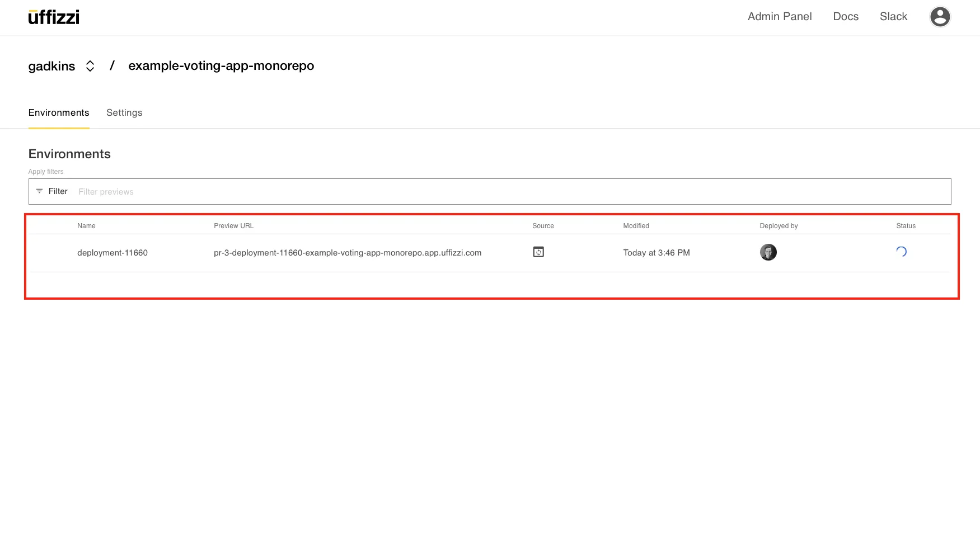Click the loading status spinner for deployment-11660
Image resolution: width=980 pixels, height=534 pixels.
[901, 252]
